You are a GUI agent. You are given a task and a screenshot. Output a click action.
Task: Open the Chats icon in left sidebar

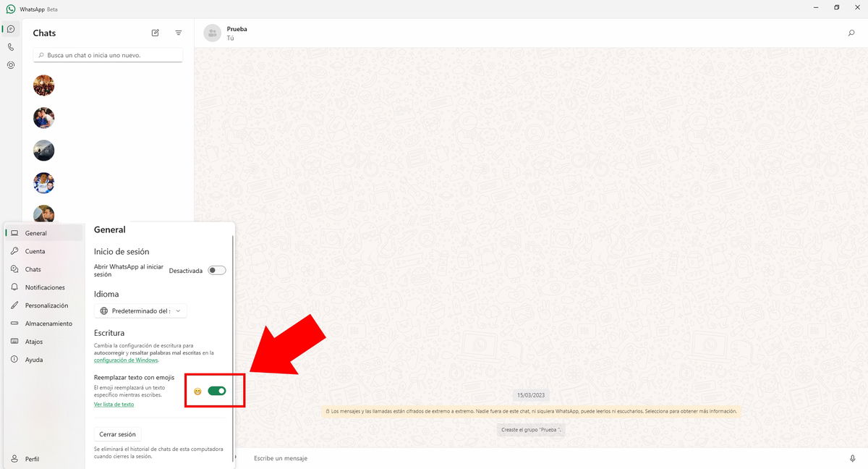click(x=10, y=28)
